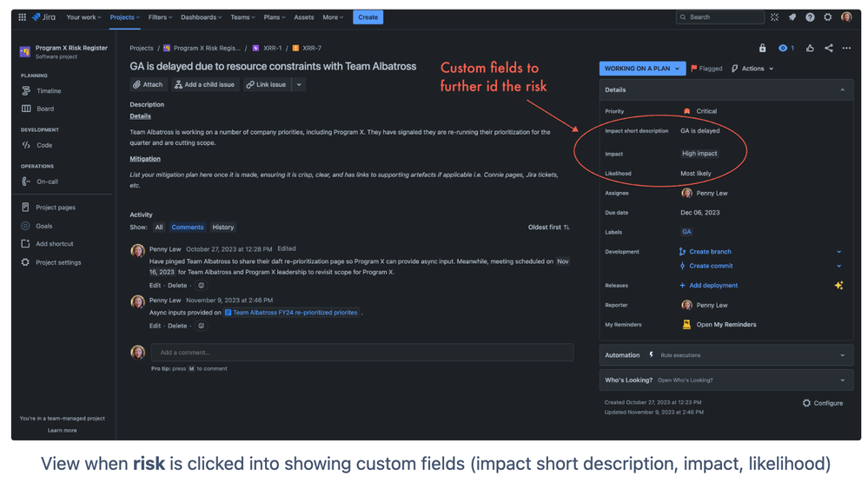Open the Your work menu
Viewport: 868px width, 489px height.
[83, 17]
